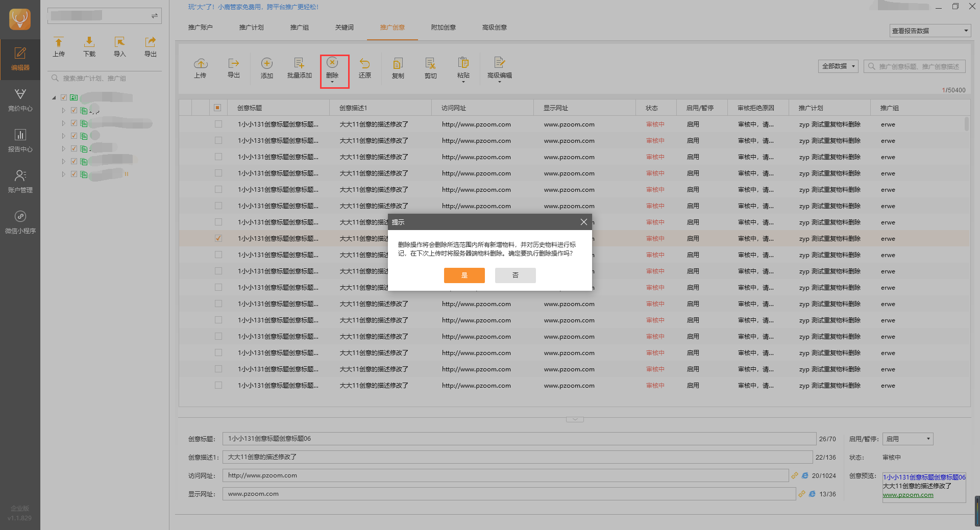The image size is (980, 530).
Task: Switch to the 推广计划 tab
Action: point(251,28)
